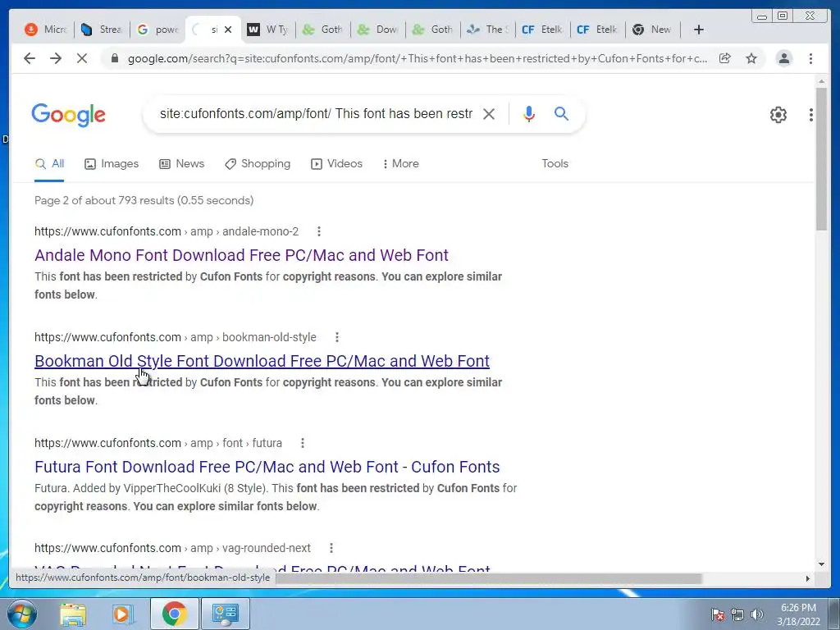
Task: Stop loading the page with X button
Action: [82, 58]
